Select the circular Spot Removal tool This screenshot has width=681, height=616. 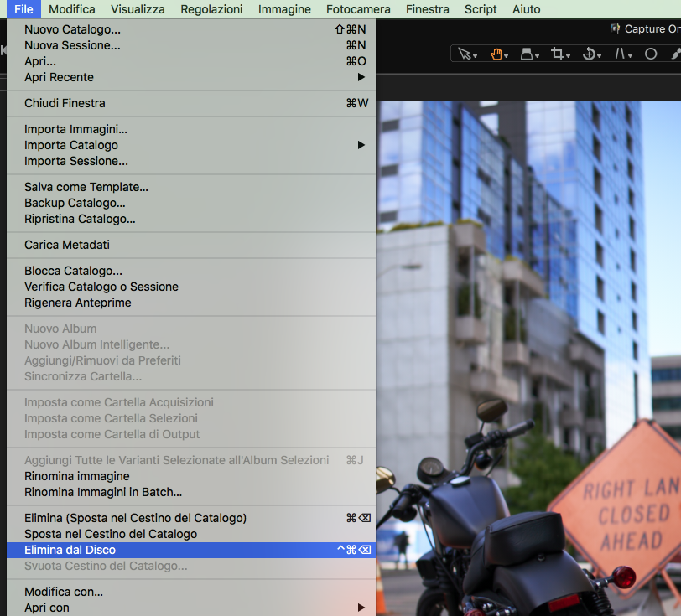point(651,54)
